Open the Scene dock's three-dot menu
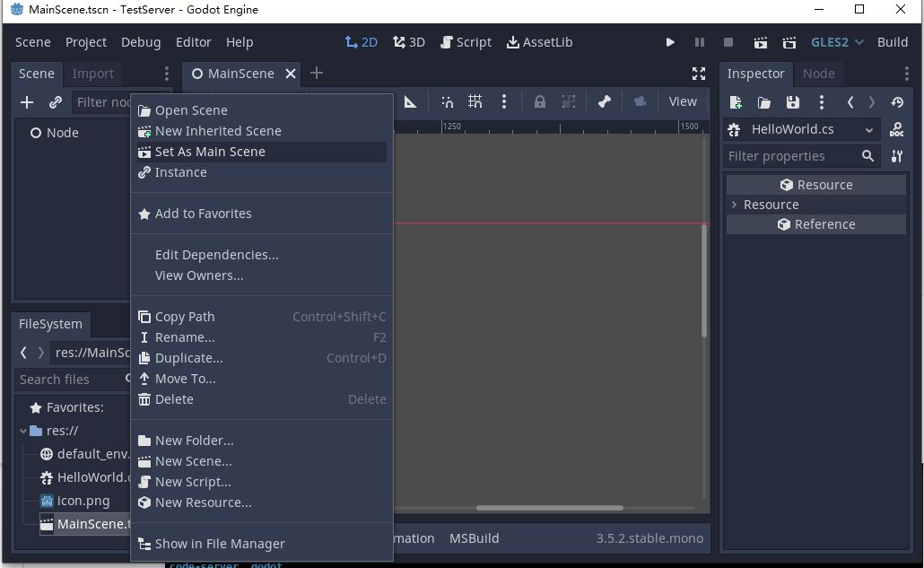Screen dimensions: 924x568 click(x=167, y=74)
